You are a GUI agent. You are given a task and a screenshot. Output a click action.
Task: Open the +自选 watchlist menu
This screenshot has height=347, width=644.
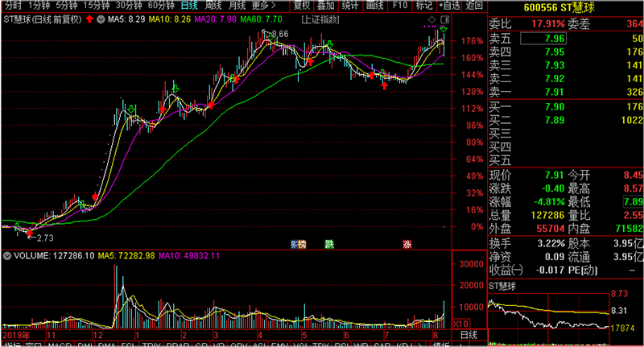[x=449, y=5]
